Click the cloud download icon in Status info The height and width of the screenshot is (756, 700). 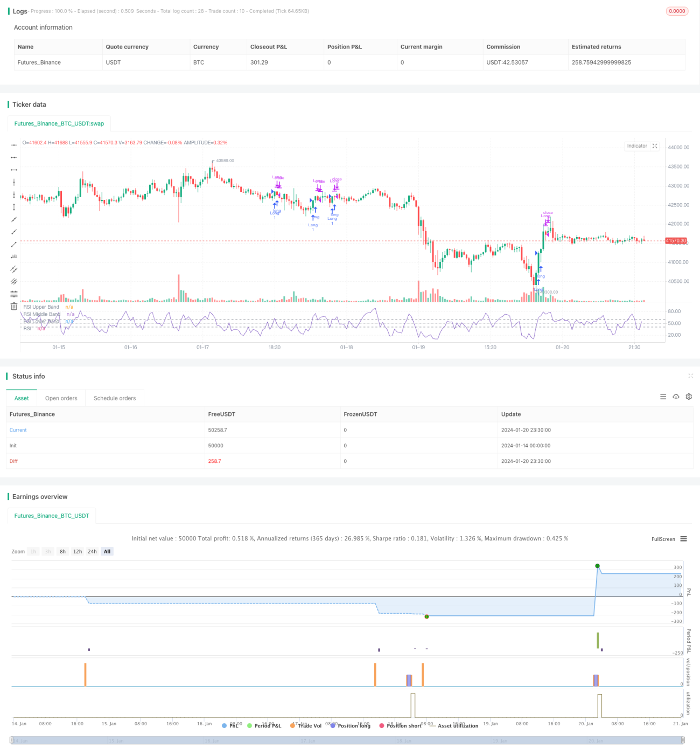tap(676, 397)
